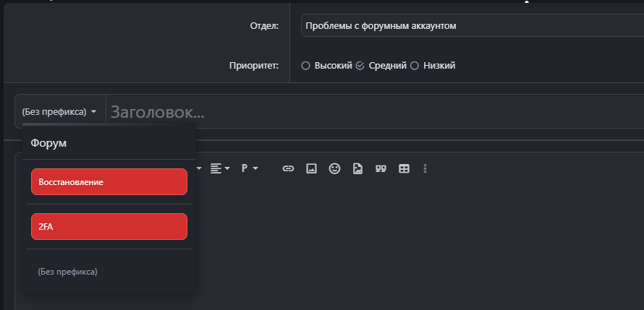
Task: Click the insert image icon
Action: [x=311, y=168]
